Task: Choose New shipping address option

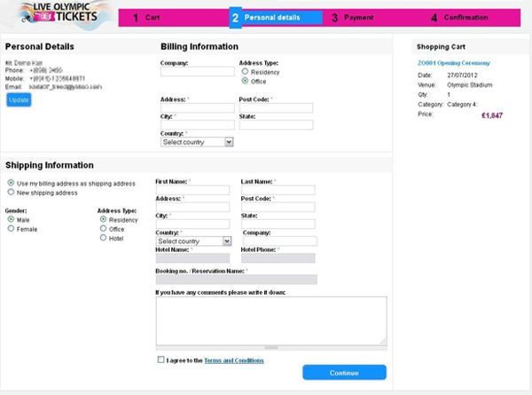Action: (x=11, y=193)
